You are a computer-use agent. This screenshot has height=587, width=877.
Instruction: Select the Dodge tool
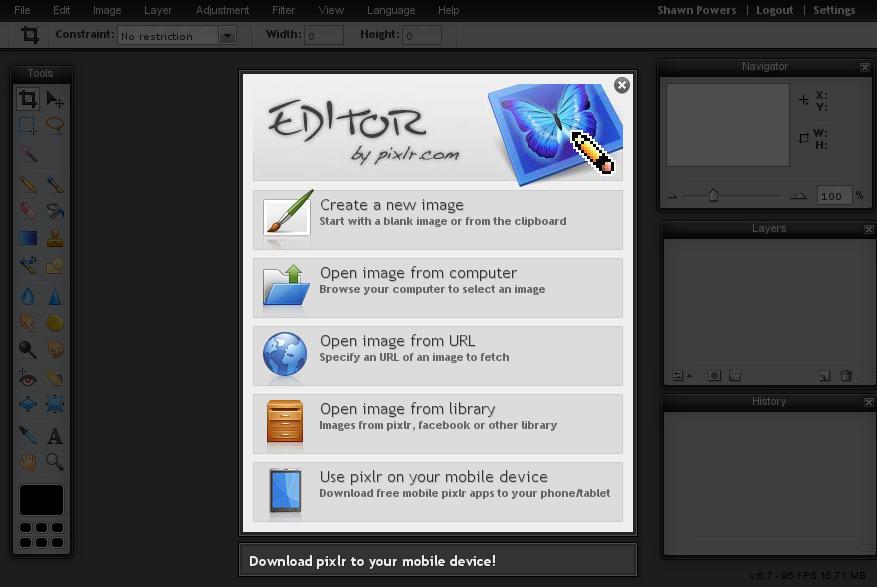tap(28, 349)
